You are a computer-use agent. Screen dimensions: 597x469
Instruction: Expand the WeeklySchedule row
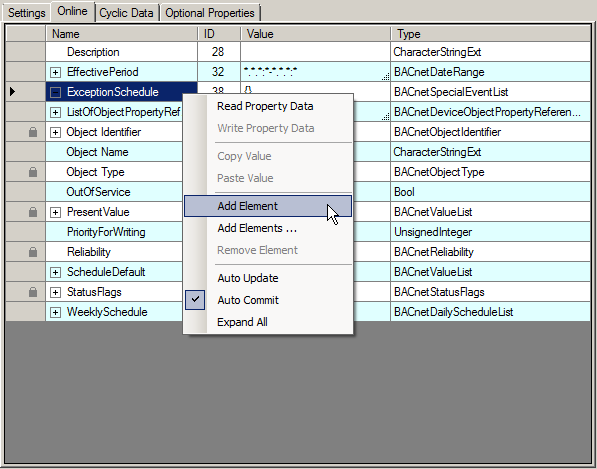click(x=56, y=312)
